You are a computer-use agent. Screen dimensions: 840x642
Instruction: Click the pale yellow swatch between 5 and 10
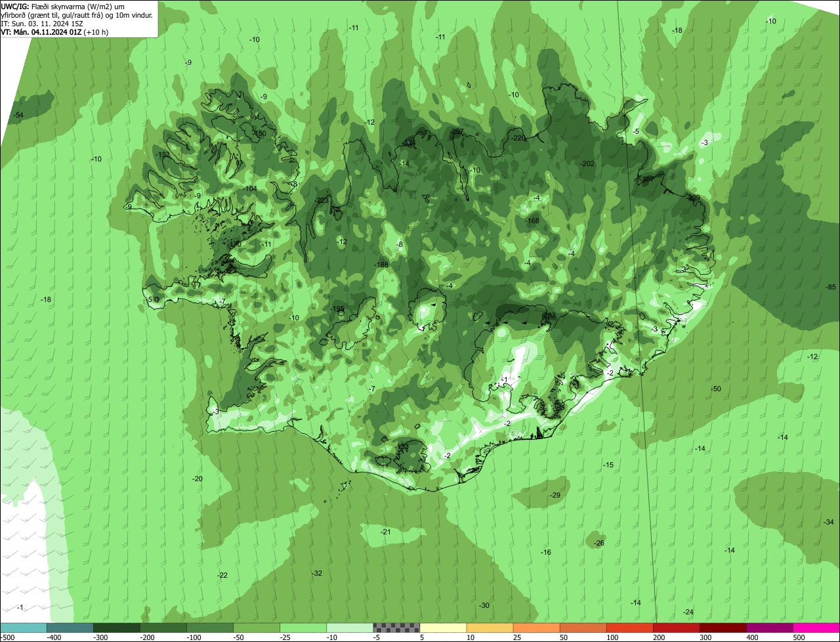pyautogui.click(x=443, y=628)
